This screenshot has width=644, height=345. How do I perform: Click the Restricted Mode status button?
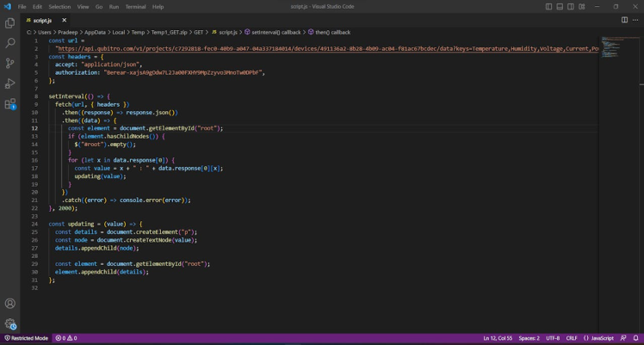tap(26, 338)
